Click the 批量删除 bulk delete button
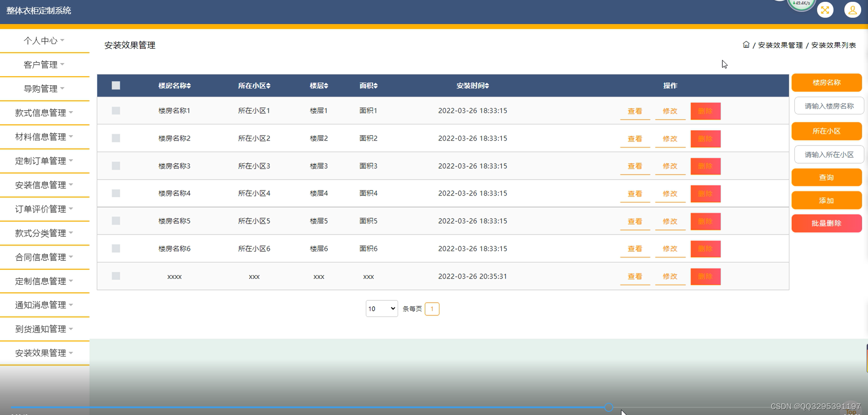Image resolution: width=868 pixels, height=415 pixels. click(827, 223)
